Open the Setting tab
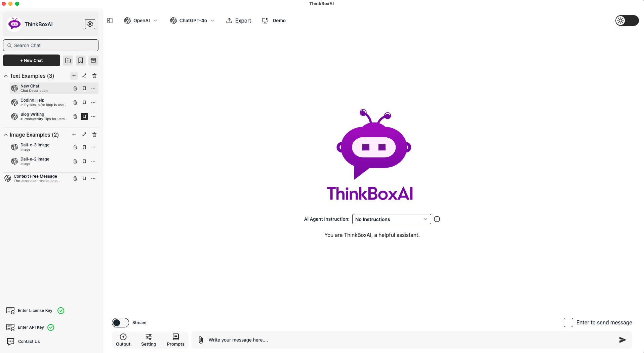The width and height of the screenshot is (644, 353). (149, 340)
